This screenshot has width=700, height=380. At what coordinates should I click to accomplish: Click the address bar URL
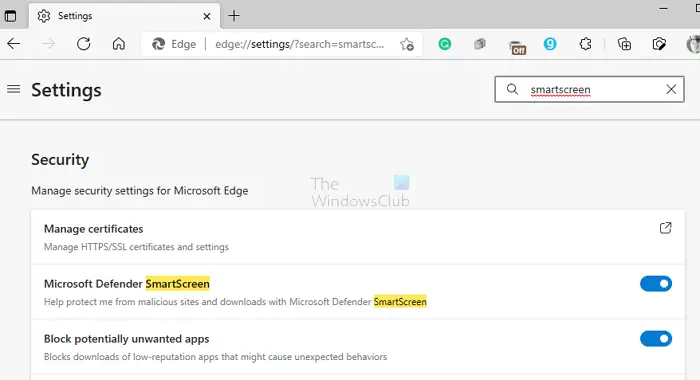tap(299, 44)
